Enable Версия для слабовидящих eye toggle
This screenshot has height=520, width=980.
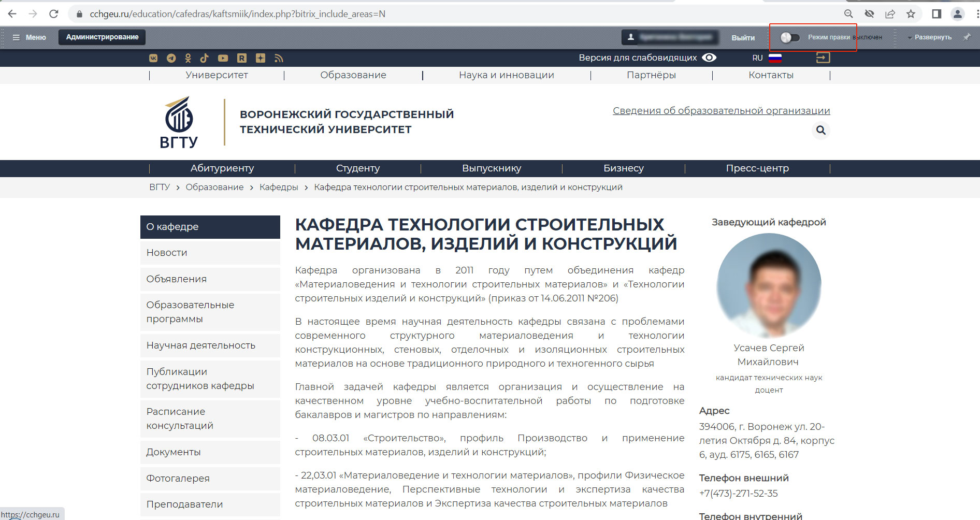pos(709,57)
